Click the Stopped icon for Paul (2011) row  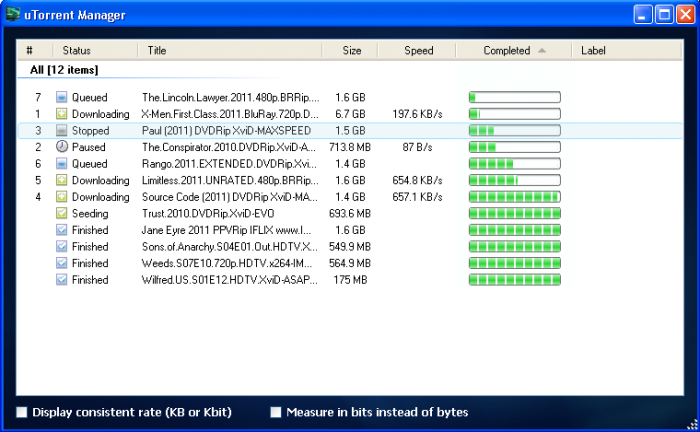(x=62, y=130)
